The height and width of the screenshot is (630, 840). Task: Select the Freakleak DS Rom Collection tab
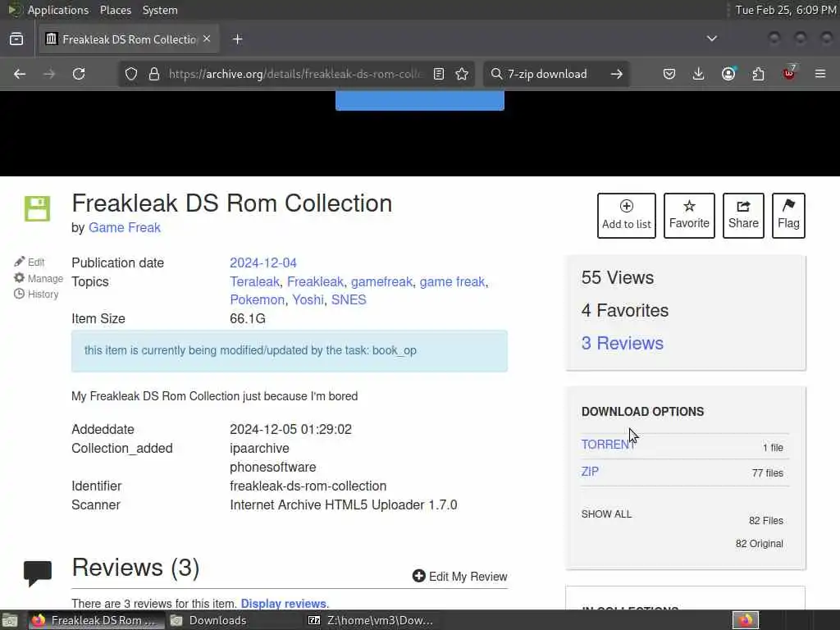pos(129,39)
